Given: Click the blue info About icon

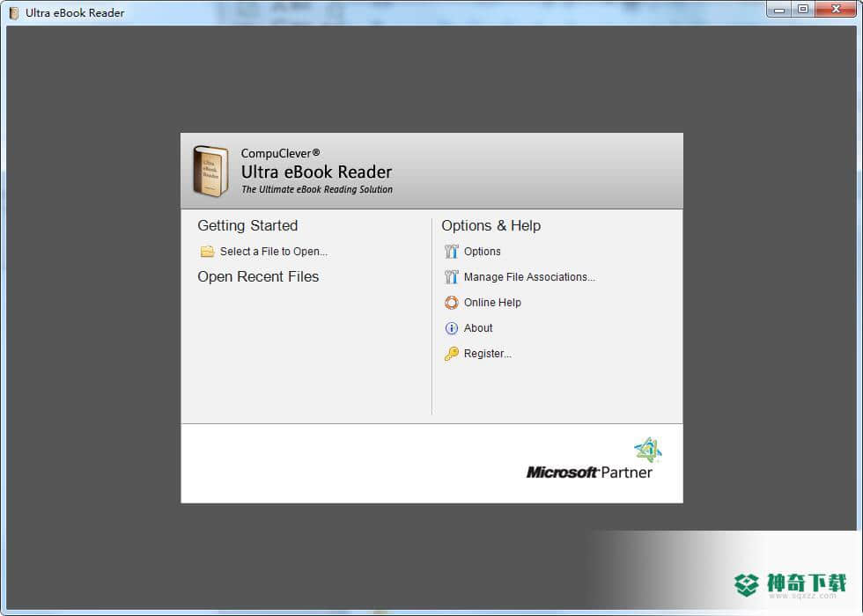Looking at the screenshot, I should (x=451, y=328).
